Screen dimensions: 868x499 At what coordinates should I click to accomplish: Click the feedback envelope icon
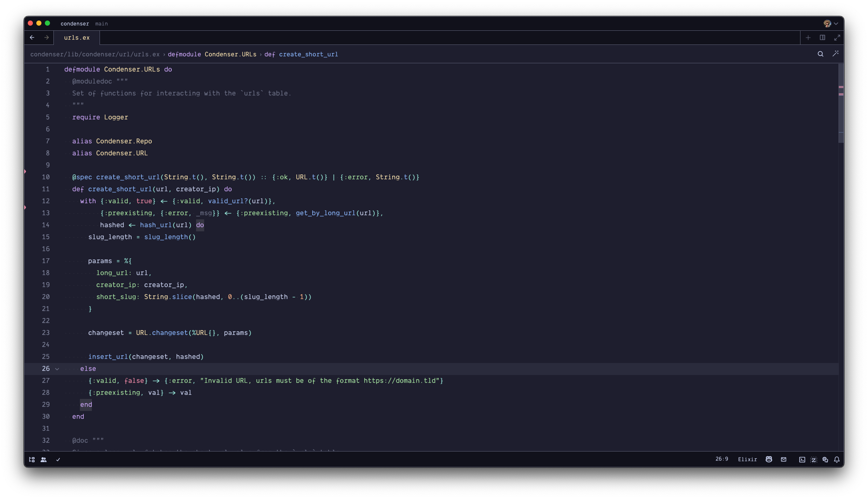coord(783,460)
